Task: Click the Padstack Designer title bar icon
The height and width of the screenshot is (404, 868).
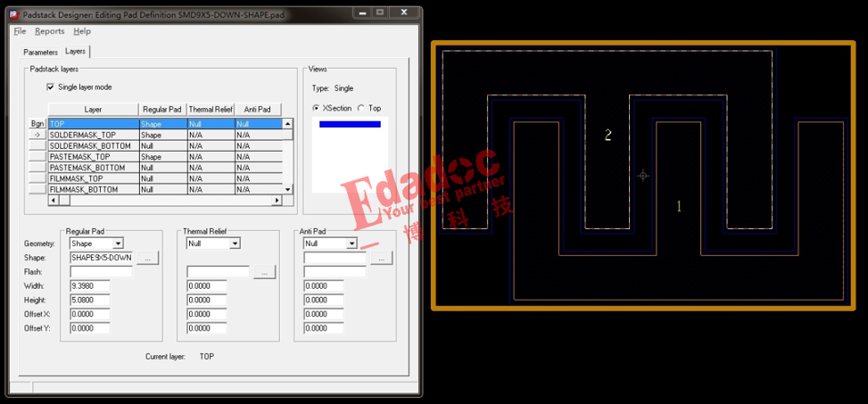Action: point(13,12)
